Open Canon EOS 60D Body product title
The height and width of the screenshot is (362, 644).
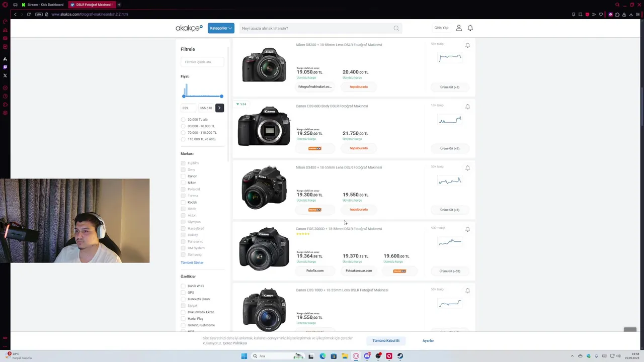(x=332, y=106)
